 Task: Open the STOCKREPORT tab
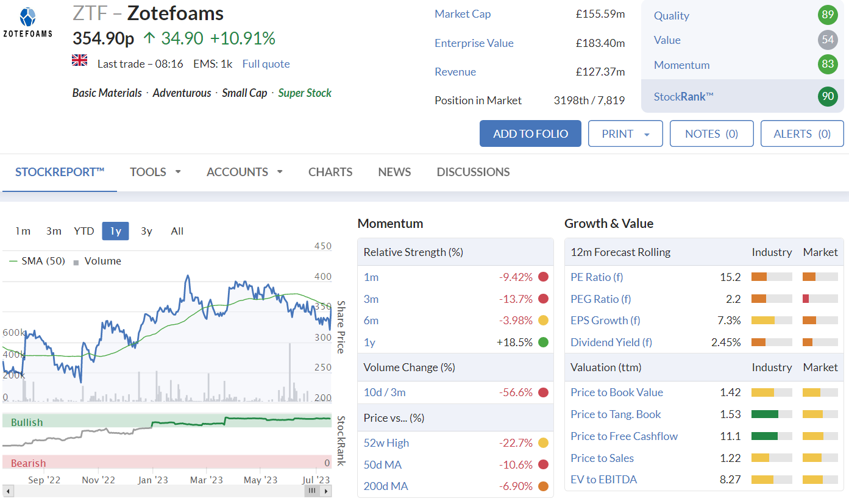[60, 172]
